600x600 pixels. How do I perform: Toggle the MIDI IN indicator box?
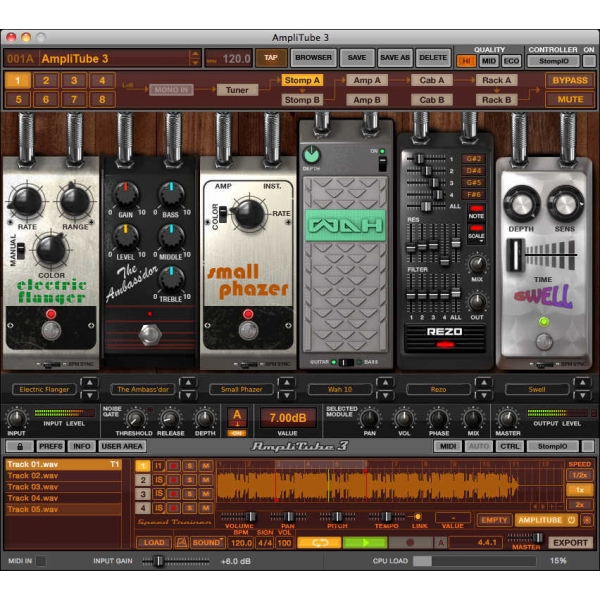(x=41, y=561)
